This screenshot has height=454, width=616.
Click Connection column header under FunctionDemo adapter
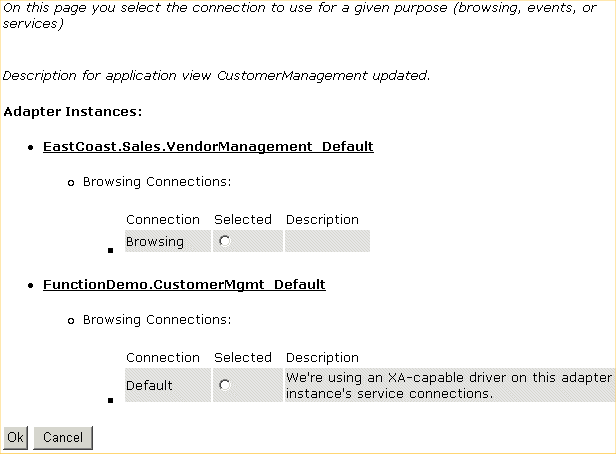[163, 357]
